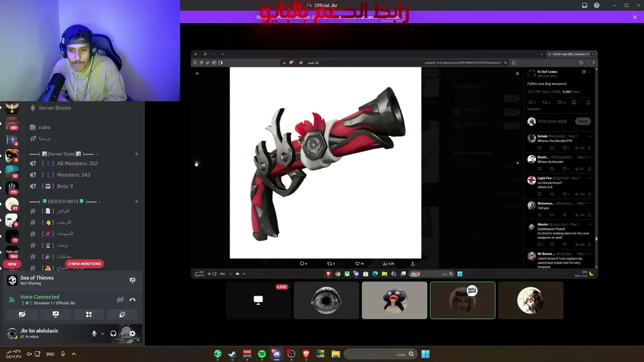This screenshot has height=362, width=644.
Task: Open Steam from the taskbar
Action: [x=232, y=354]
